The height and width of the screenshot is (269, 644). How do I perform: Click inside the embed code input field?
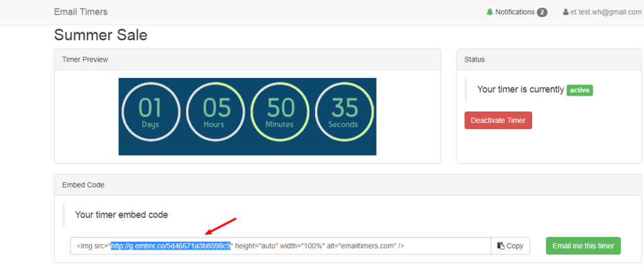(280, 246)
